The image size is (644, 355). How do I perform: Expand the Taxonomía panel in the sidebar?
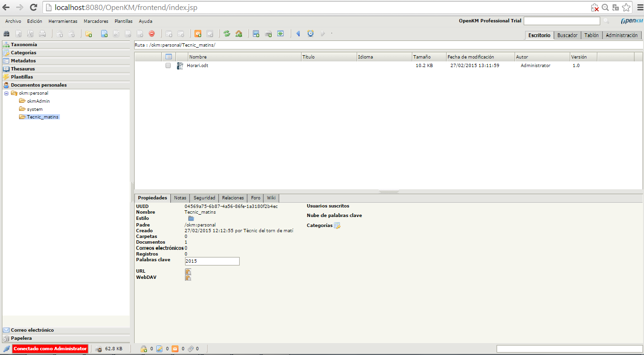24,45
